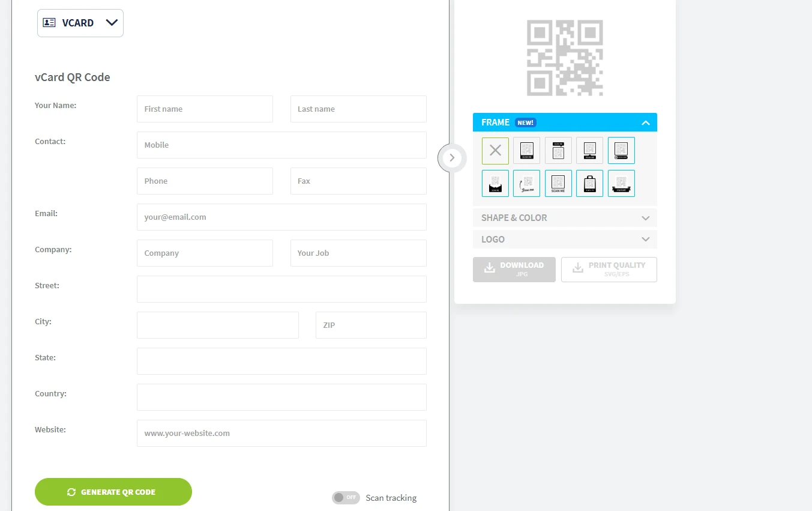
Task: Click the round arrow between form and preview
Action: coord(452,158)
